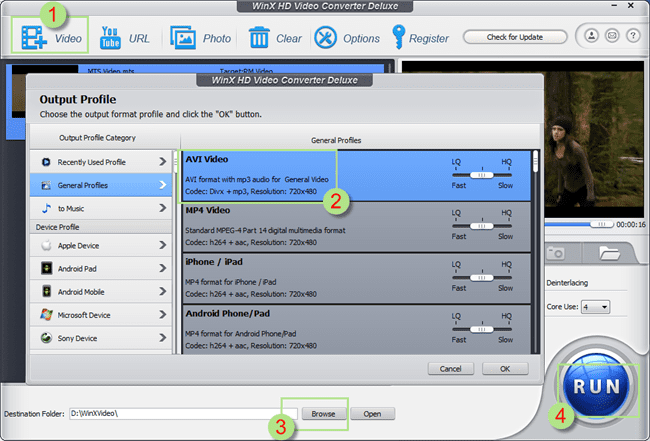This screenshot has height=441, width=650.
Task: Click the Sony Device icon
Action: point(46,338)
